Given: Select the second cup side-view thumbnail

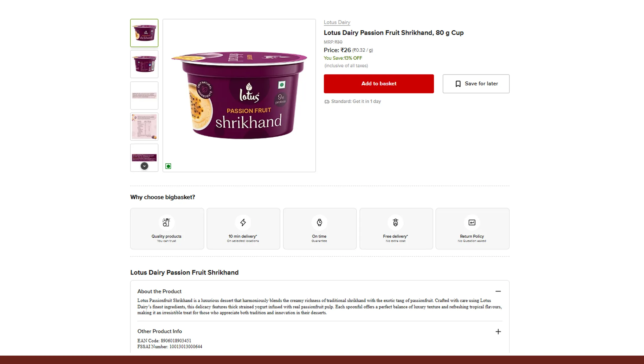Looking at the screenshot, I should tap(144, 64).
